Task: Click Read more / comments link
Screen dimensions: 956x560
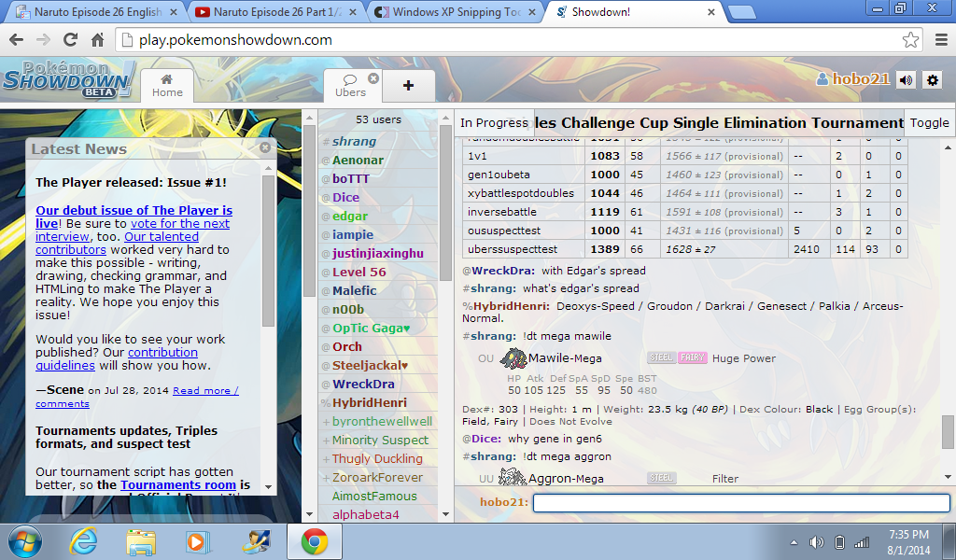Action: coord(136,397)
